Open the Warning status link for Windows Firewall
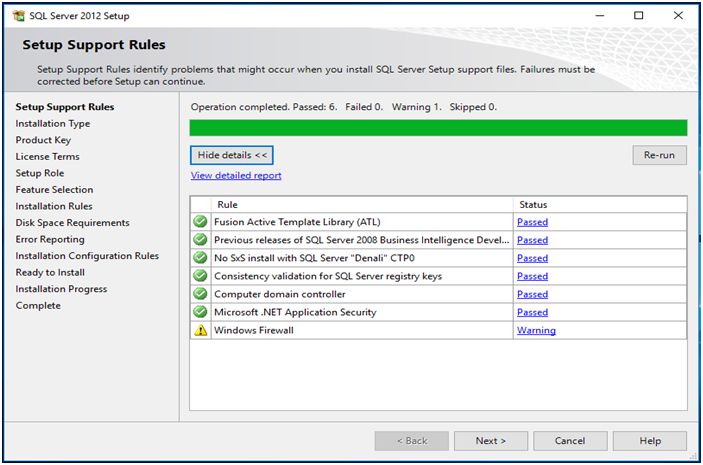Screen dimensions: 703x465 (x=536, y=330)
